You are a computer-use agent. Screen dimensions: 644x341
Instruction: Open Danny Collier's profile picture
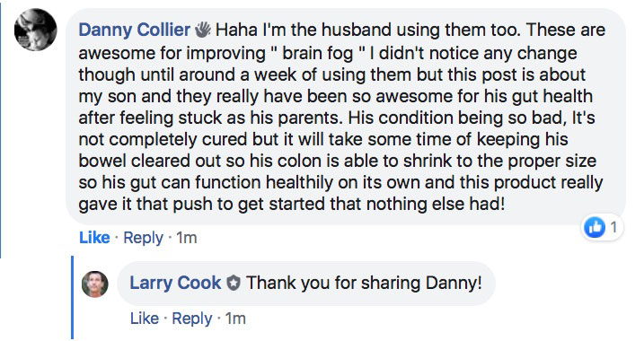pos(35,30)
